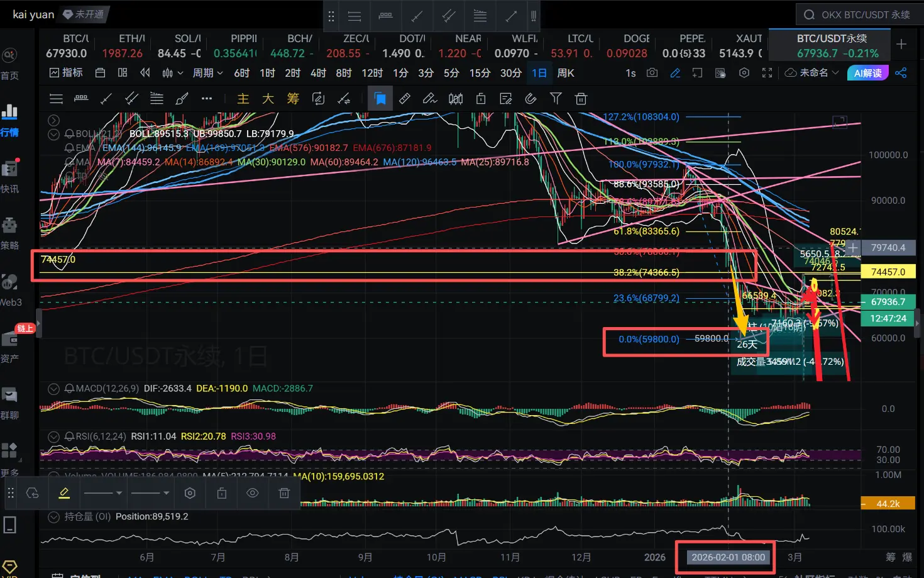Share the chart via share icon

(x=901, y=73)
